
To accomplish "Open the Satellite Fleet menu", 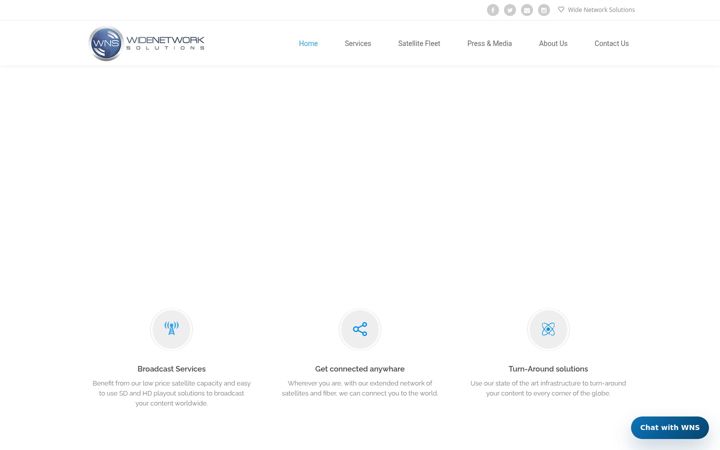I will (419, 44).
